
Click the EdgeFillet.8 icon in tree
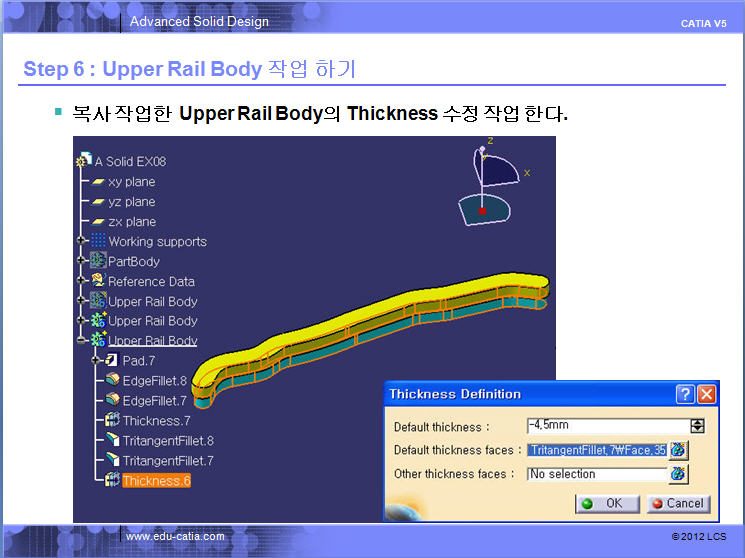[x=112, y=381]
